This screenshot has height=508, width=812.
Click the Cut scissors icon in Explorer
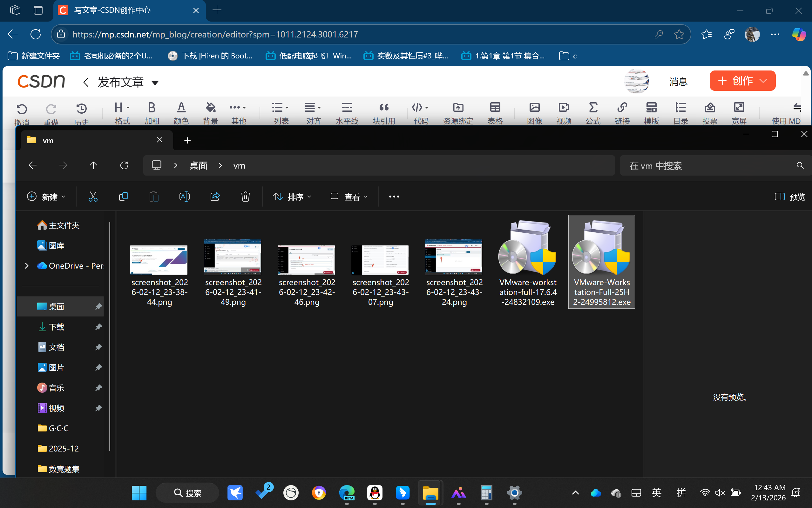tap(93, 197)
